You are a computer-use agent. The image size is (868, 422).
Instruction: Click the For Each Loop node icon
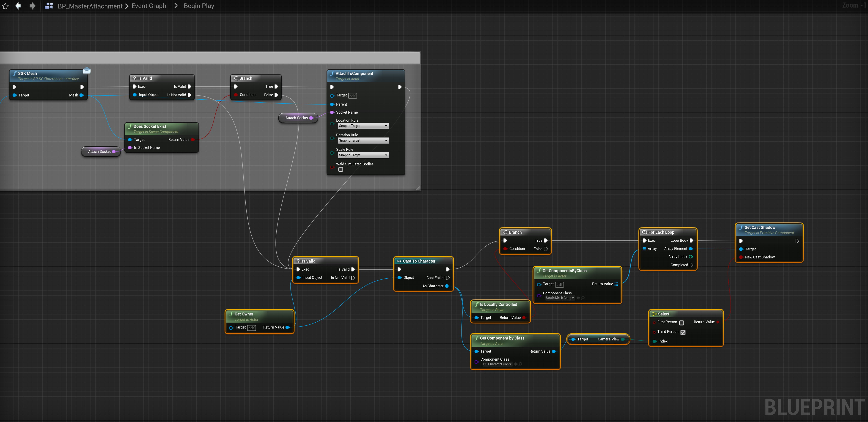[x=644, y=232]
